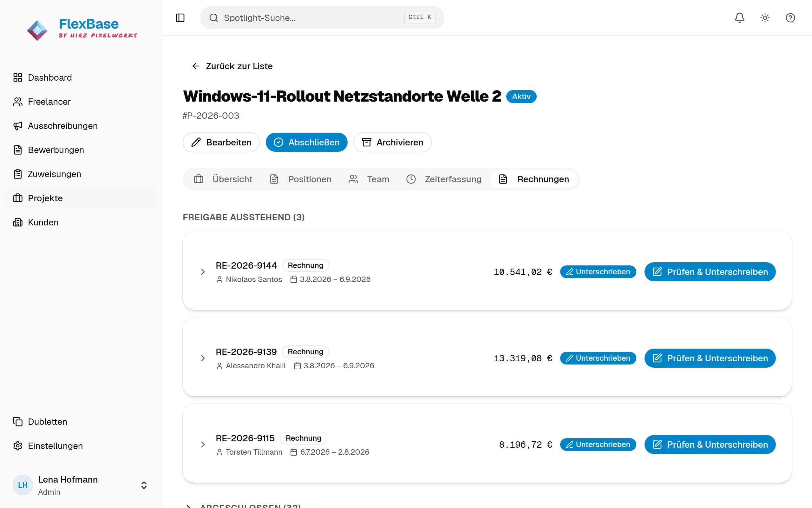812x508 pixels.
Task: Click Prüfen & Unterschreiben for RE-2026-9144
Action: [710, 272]
